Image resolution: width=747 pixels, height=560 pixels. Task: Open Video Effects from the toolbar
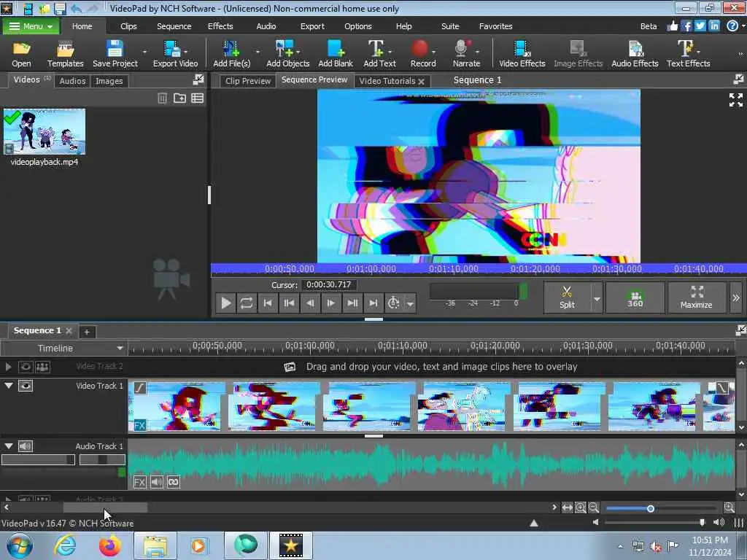tap(522, 54)
